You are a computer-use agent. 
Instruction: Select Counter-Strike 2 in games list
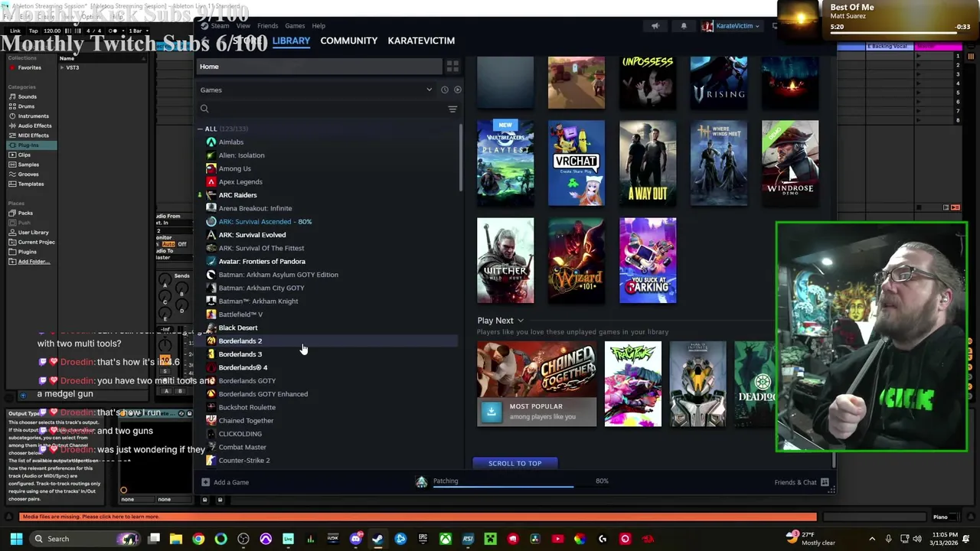244,460
